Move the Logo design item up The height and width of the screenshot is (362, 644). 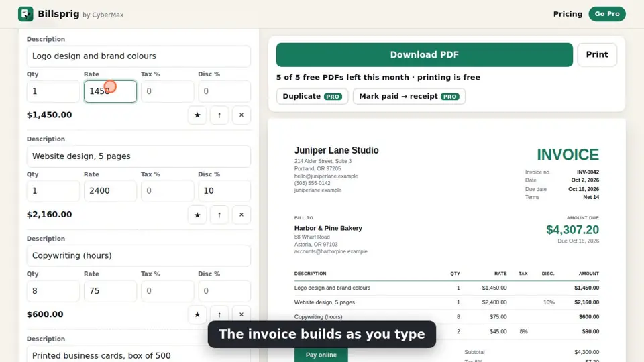coord(219,115)
